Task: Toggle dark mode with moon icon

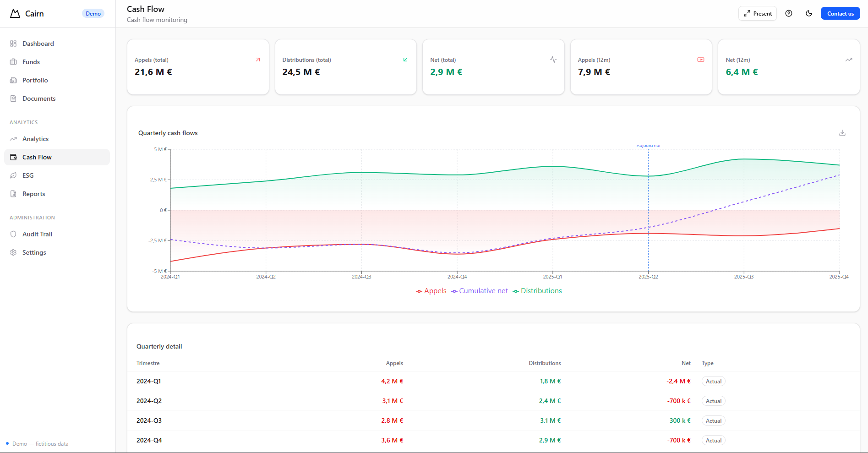Action: coord(809,13)
